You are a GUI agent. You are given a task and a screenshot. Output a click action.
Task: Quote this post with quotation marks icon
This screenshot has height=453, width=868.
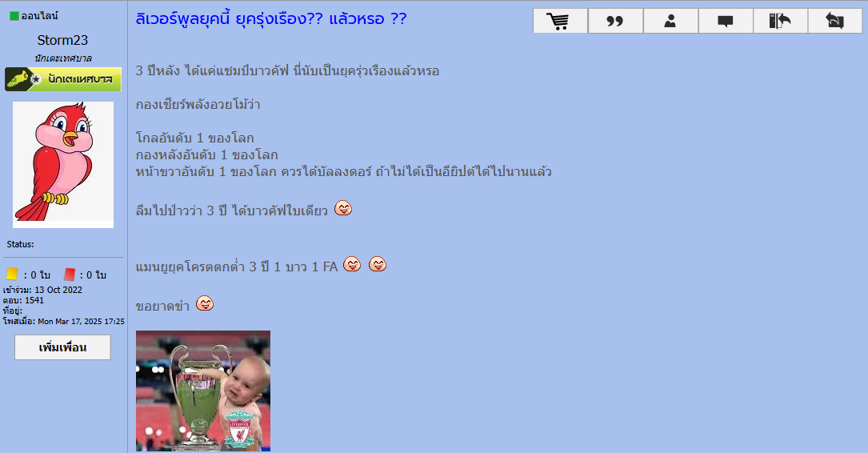click(x=615, y=21)
